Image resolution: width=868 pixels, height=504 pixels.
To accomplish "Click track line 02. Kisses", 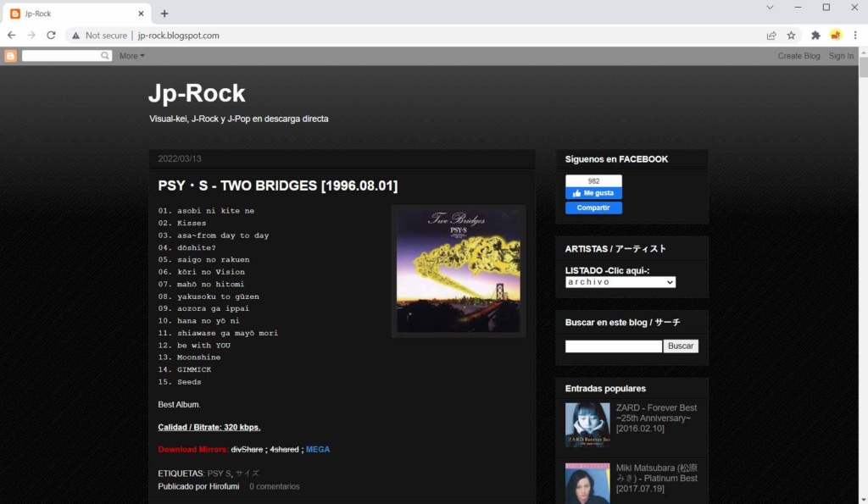I will [x=182, y=224].
